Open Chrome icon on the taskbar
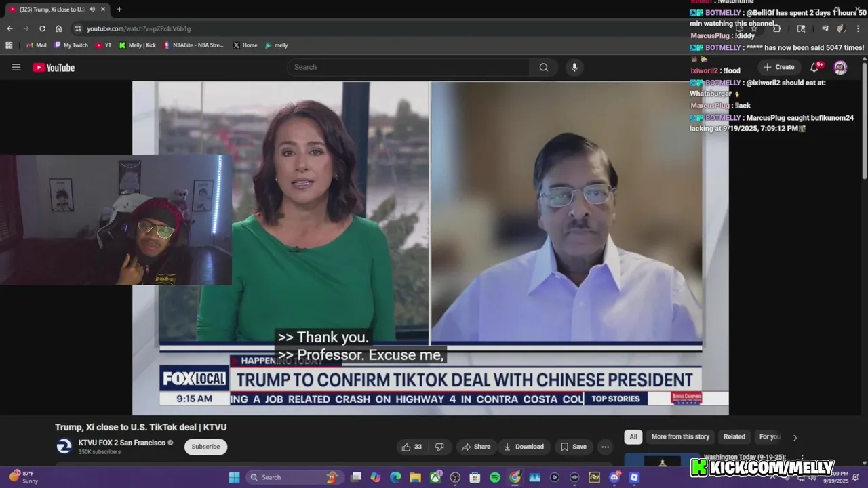This screenshot has height=488, width=868. tap(515, 477)
